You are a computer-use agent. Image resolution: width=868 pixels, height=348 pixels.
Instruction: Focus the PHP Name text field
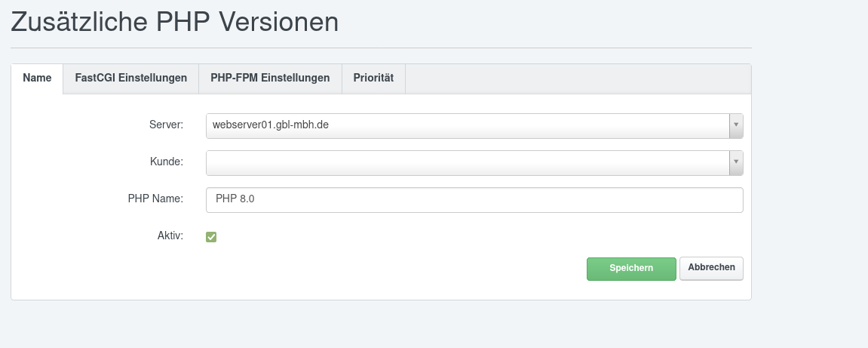474,200
